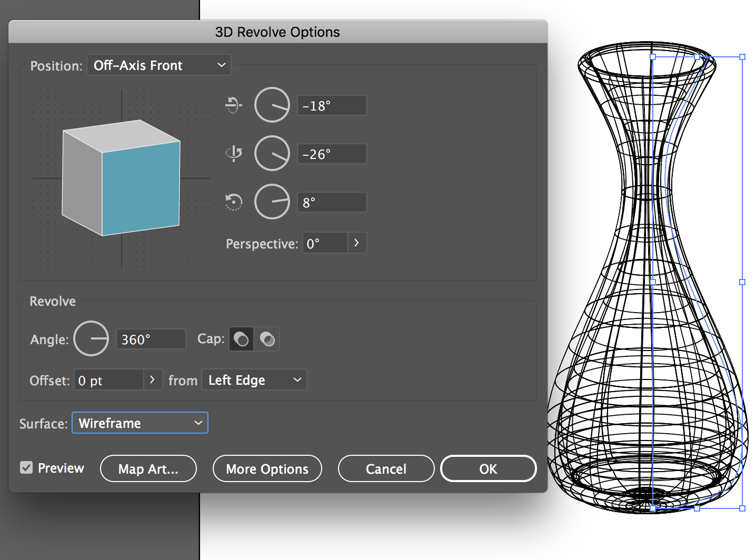The height and width of the screenshot is (560, 756).
Task: Click the Z-axis rotation angle dial
Action: click(272, 202)
